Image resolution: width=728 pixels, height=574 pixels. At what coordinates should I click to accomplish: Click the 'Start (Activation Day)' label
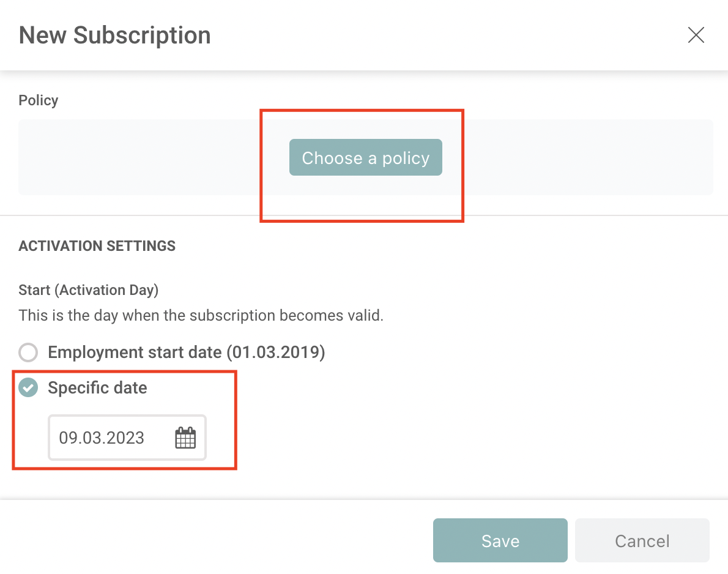pos(89,290)
